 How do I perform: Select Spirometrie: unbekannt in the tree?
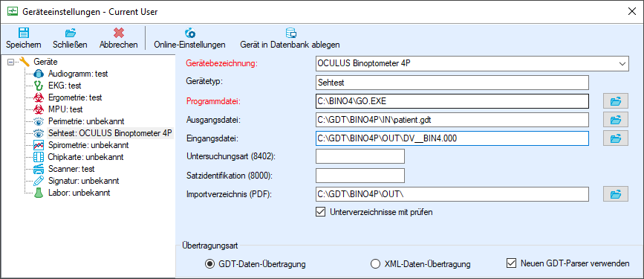click(x=88, y=145)
